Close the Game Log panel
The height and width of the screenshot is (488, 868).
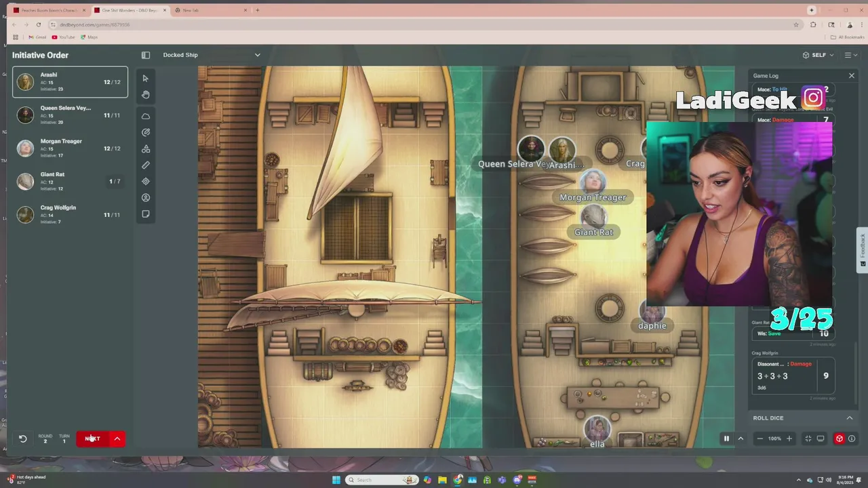click(852, 75)
